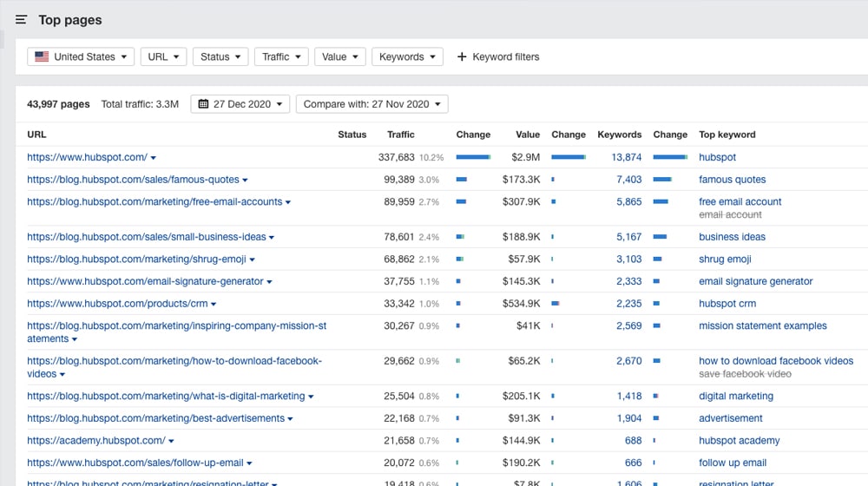Open the hamburger menu beside Top pages
The image size is (868, 486).
point(21,20)
